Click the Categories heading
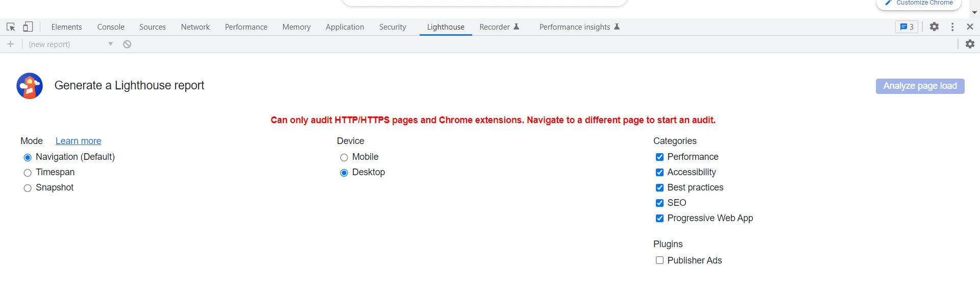 (675, 141)
